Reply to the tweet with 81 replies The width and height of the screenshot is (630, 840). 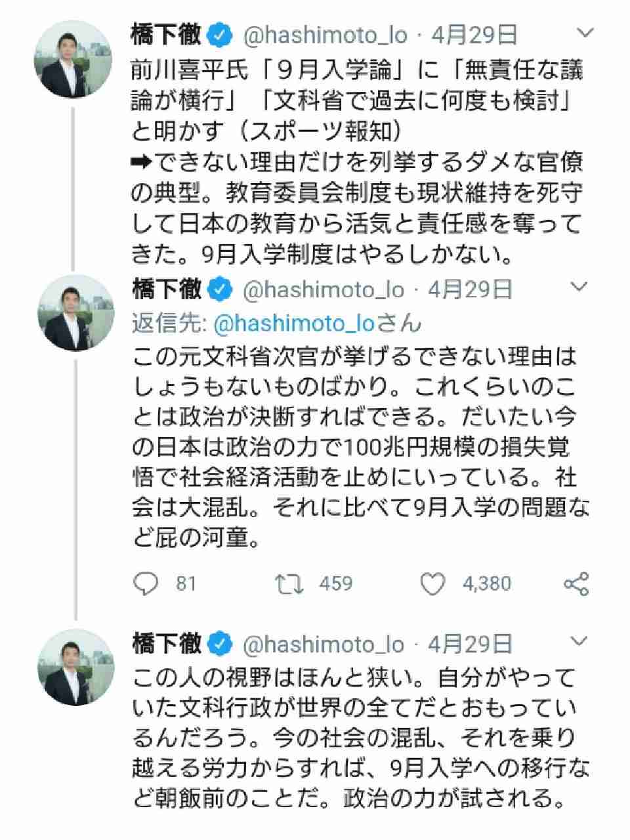point(146,583)
